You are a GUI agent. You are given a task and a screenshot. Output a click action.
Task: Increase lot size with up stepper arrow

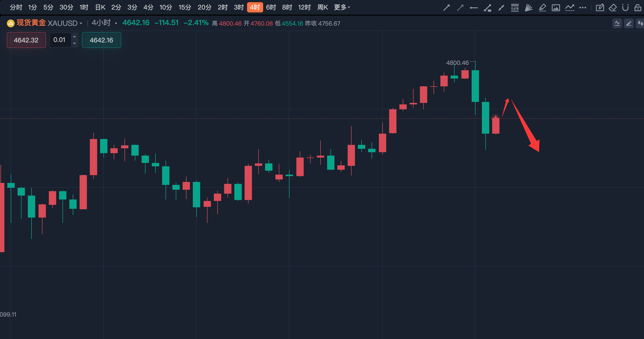(x=74, y=37)
